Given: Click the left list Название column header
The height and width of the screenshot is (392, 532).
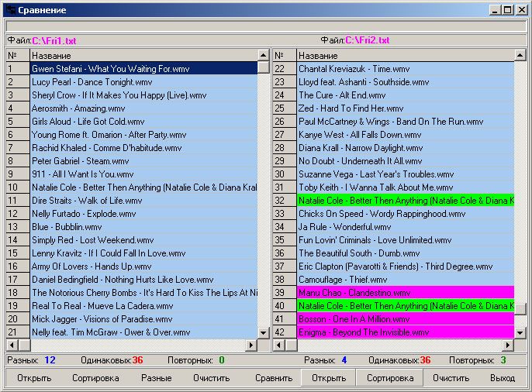Looking at the screenshot, I should point(144,56).
